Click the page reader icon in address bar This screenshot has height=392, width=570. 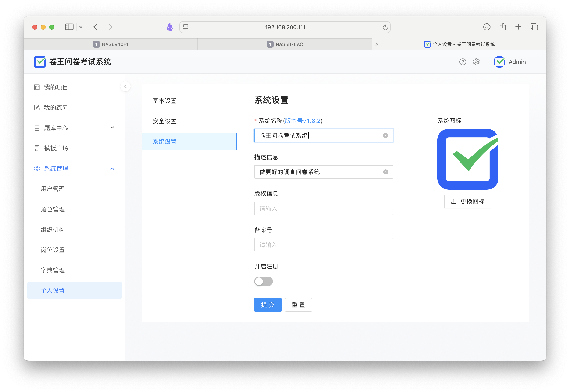click(x=186, y=27)
